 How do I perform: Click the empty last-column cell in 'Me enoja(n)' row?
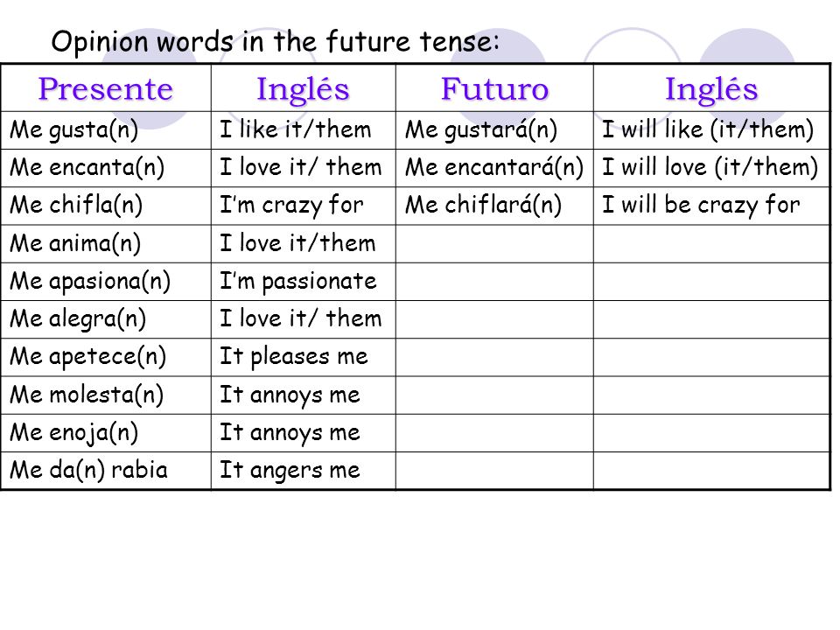711,433
